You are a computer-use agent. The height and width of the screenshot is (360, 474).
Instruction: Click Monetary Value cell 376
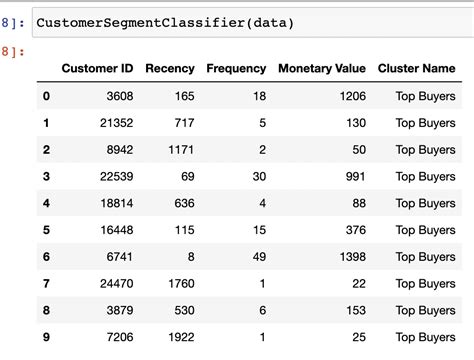click(x=356, y=230)
